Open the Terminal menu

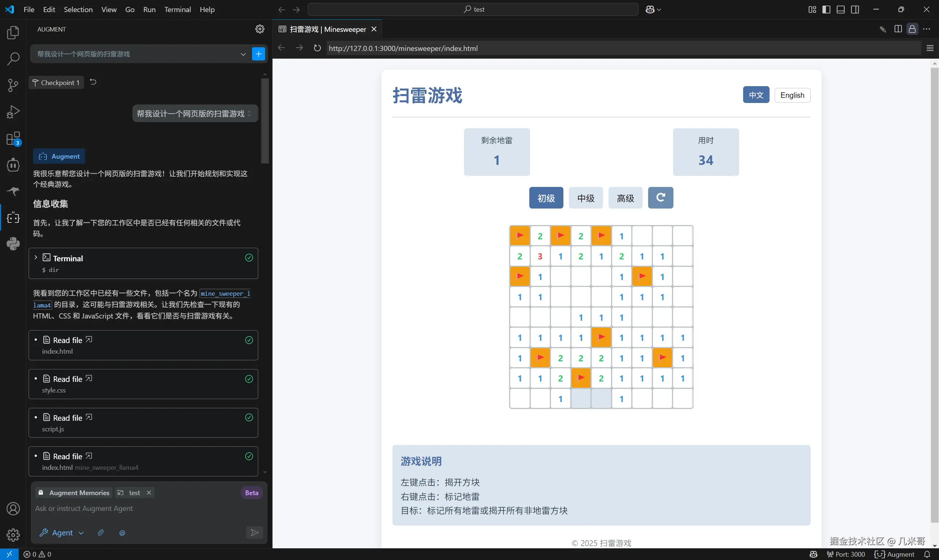click(178, 10)
